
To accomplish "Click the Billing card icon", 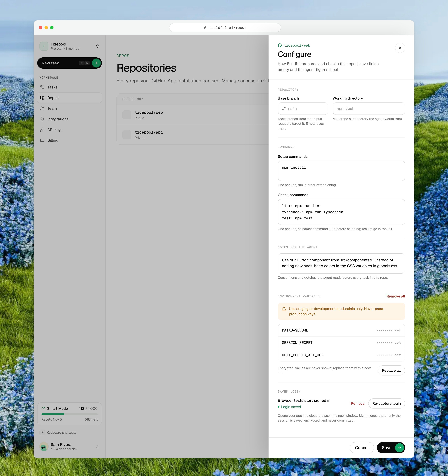I will 42,140.
